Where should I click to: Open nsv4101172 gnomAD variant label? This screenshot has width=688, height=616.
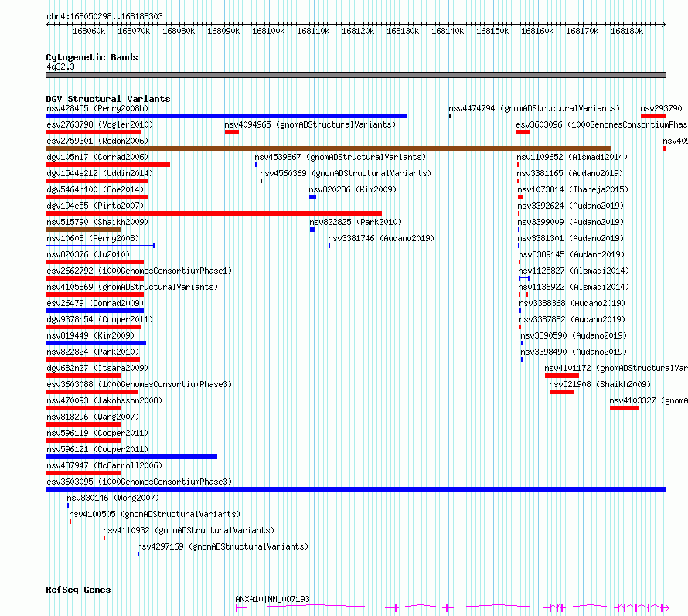pyautogui.click(x=616, y=368)
